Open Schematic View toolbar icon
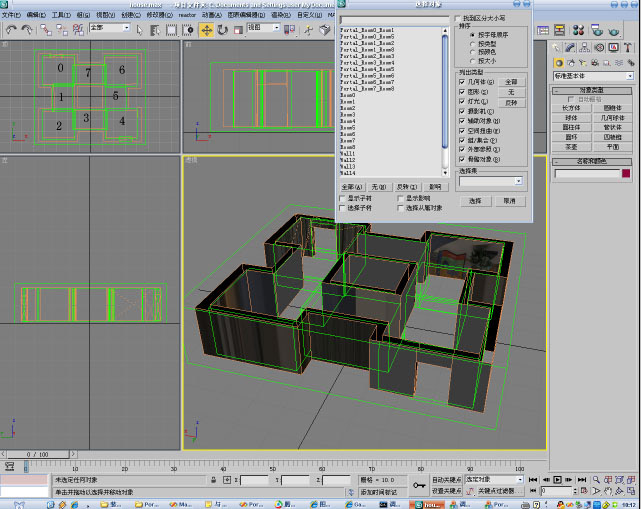 pyautogui.click(x=559, y=30)
